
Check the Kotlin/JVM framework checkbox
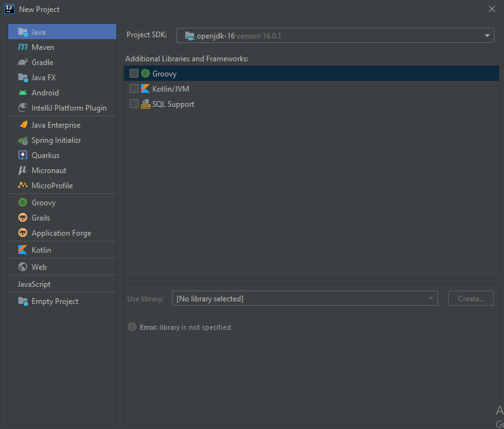pyautogui.click(x=134, y=89)
